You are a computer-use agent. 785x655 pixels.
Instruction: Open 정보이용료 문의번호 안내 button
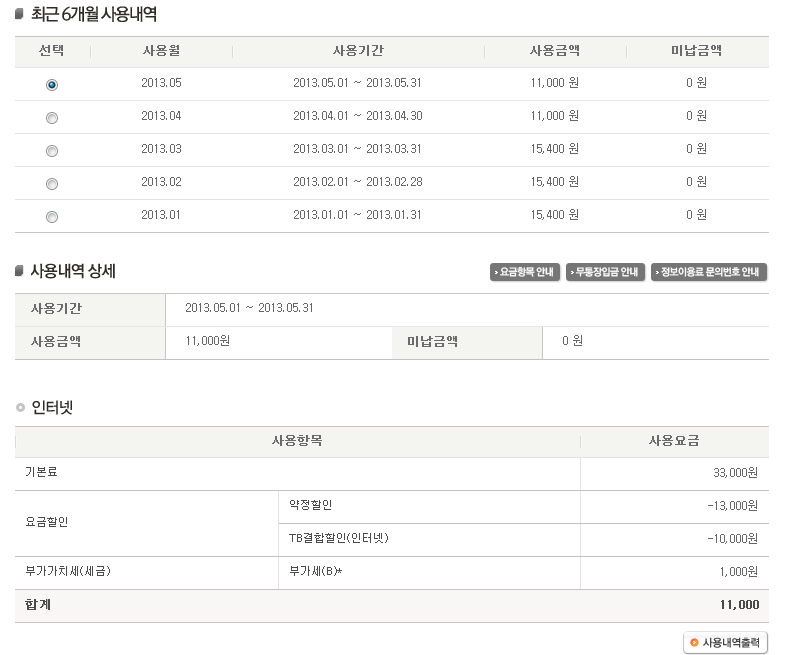click(x=709, y=272)
